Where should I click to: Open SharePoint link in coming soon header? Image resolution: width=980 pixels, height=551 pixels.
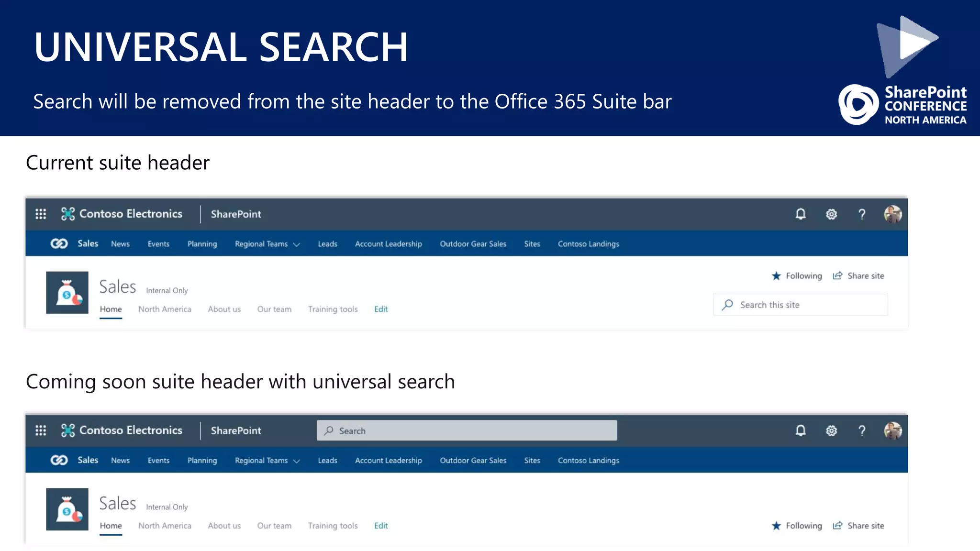236,431
